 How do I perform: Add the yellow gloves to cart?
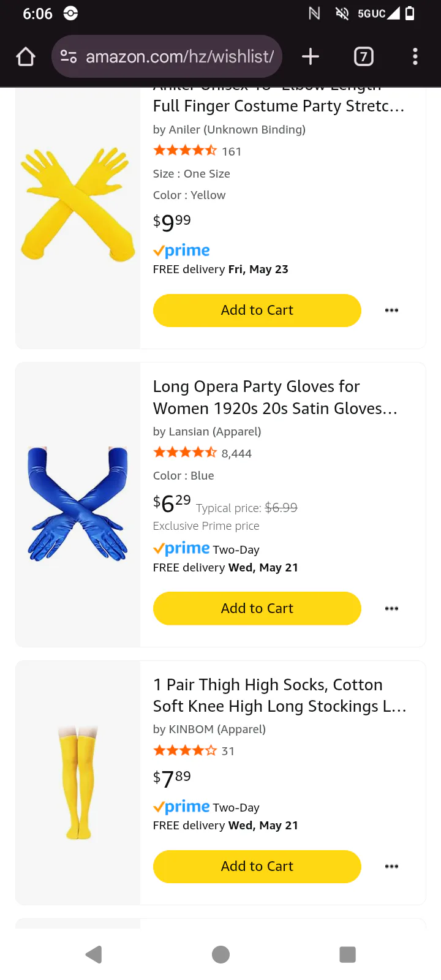tap(257, 311)
